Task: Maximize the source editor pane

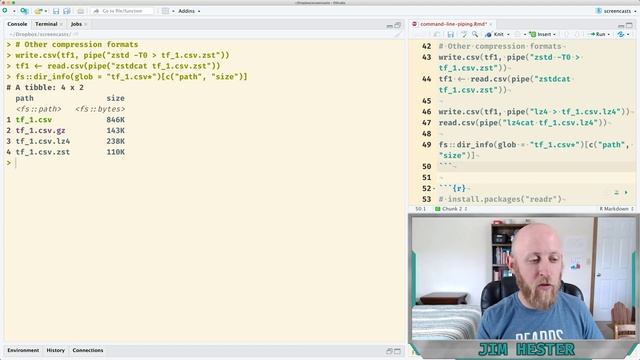Action: pos(629,25)
